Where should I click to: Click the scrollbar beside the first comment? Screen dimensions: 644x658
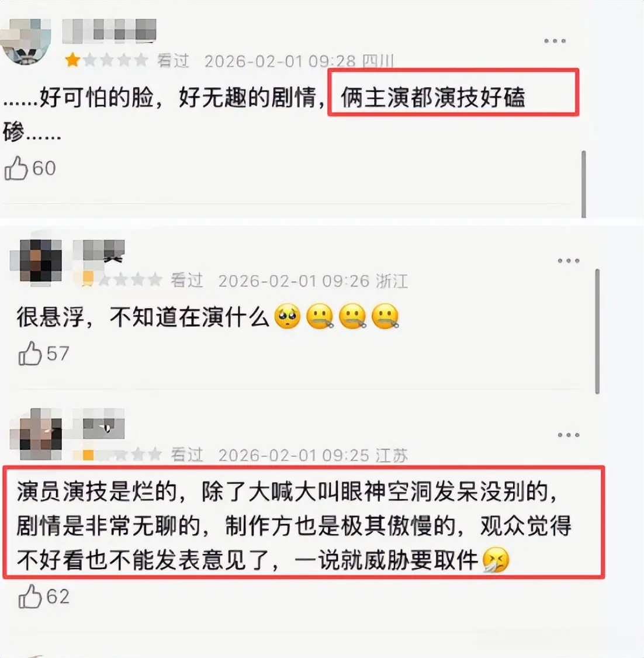pyautogui.click(x=584, y=184)
